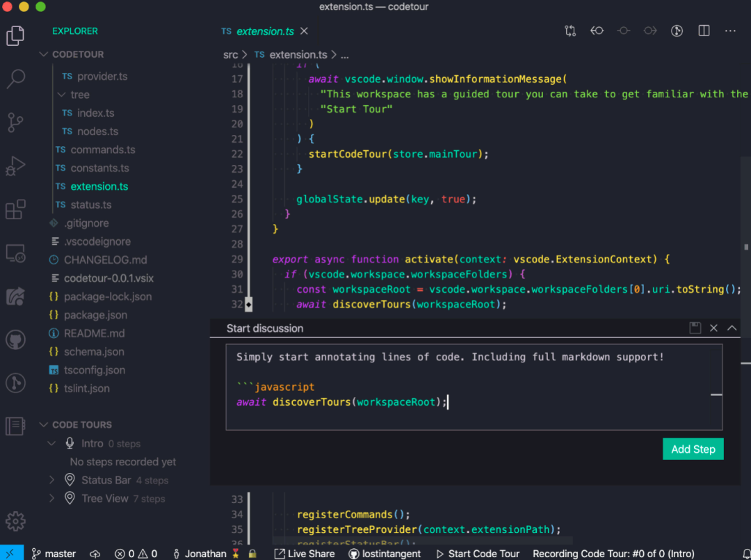Open the Live Share activity bar icon
The image size is (751, 560).
(x=15, y=296)
